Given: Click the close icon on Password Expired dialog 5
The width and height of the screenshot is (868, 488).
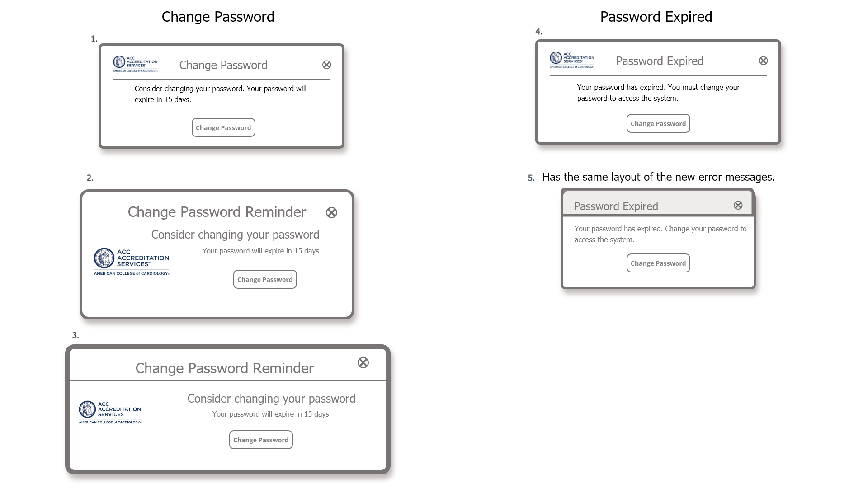Looking at the screenshot, I should (x=738, y=205).
